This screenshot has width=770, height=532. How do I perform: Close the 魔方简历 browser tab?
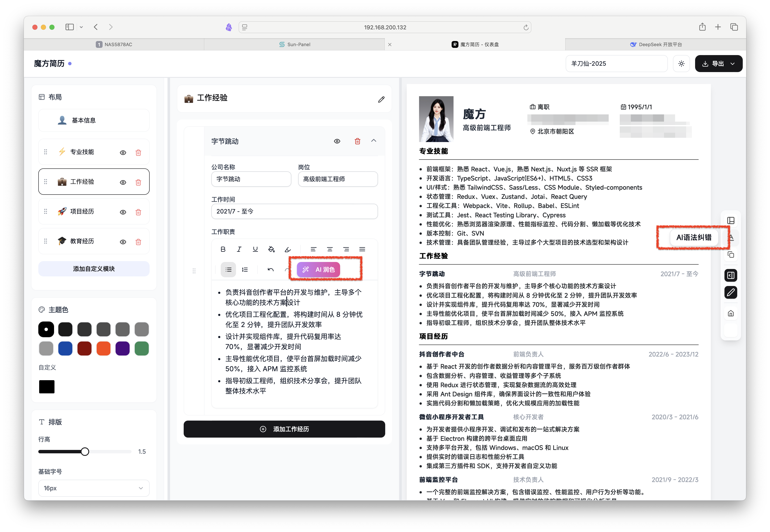click(x=390, y=44)
